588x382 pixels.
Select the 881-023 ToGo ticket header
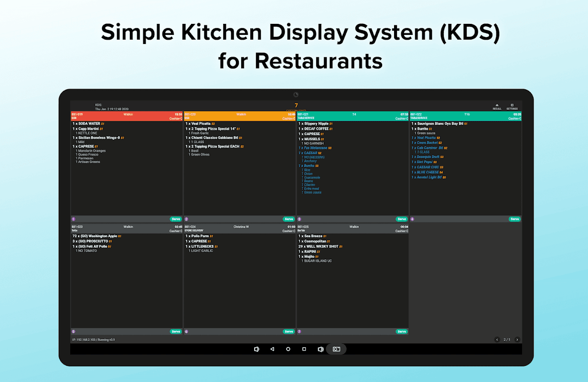[127, 229]
